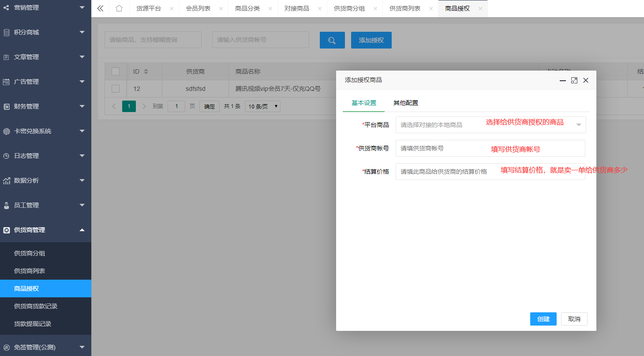
Task: Click the 创建 button
Action: (543, 319)
